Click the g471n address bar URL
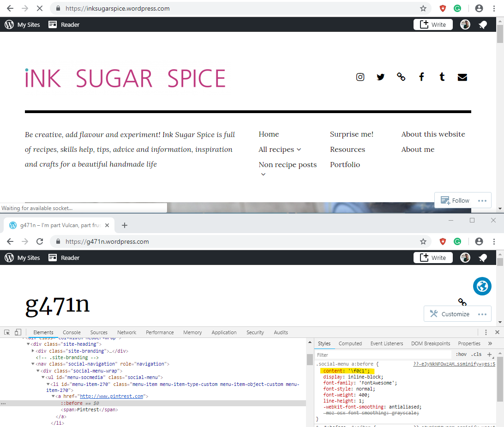Viewport: 504px width, 427px height. pos(107,241)
